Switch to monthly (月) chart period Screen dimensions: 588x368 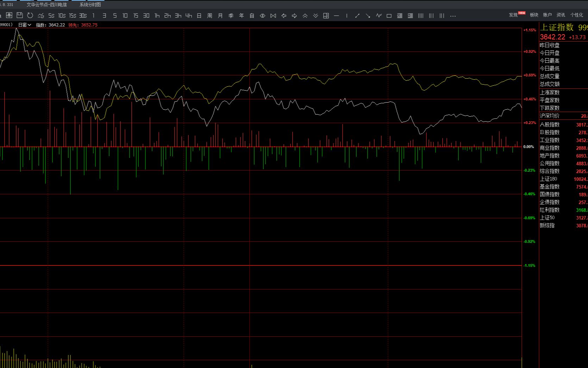220,16
